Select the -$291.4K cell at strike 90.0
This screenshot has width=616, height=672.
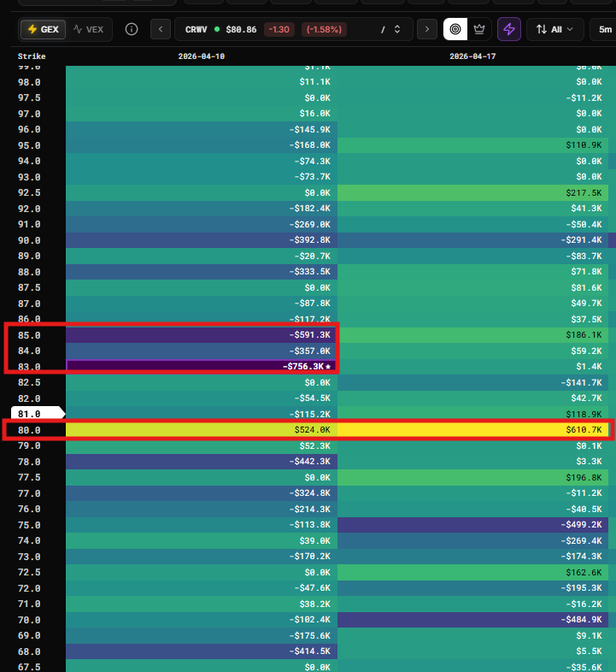[473, 240]
